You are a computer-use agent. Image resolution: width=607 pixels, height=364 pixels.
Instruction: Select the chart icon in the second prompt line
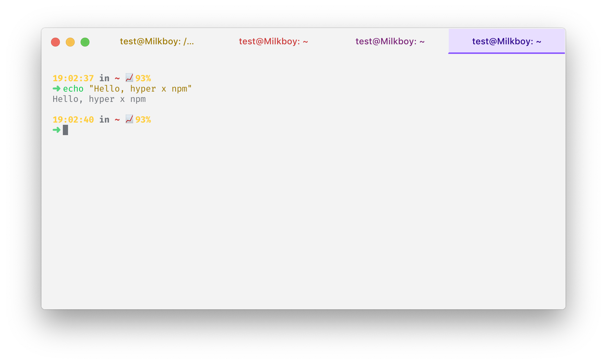pos(129,119)
